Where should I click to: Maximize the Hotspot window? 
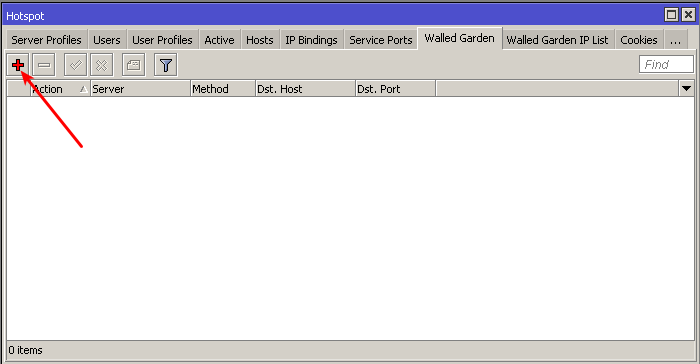click(671, 15)
